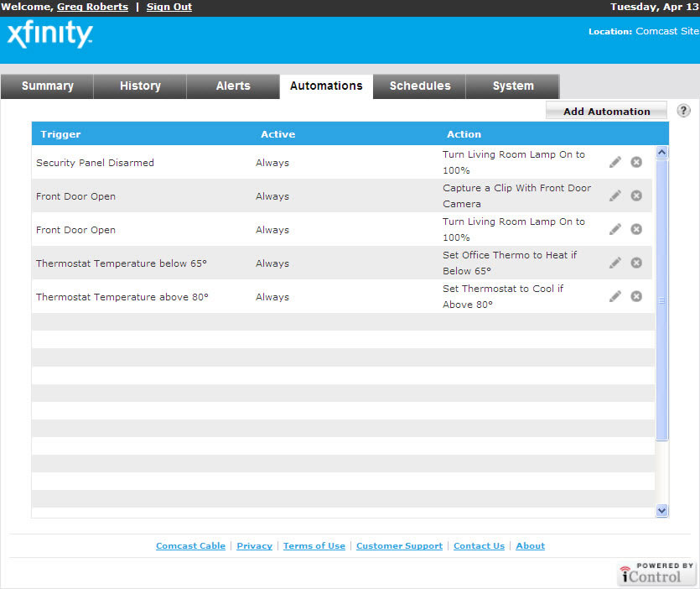
Task: Delete the Front Door camera clip automation
Action: tap(636, 195)
